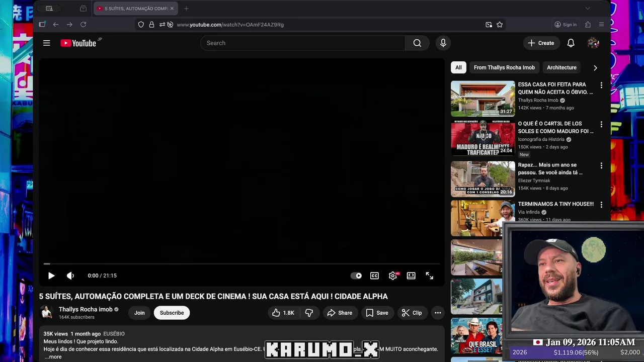The image size is (644, 362).
Task: Show site security padlock info
Action: point(151,25)
